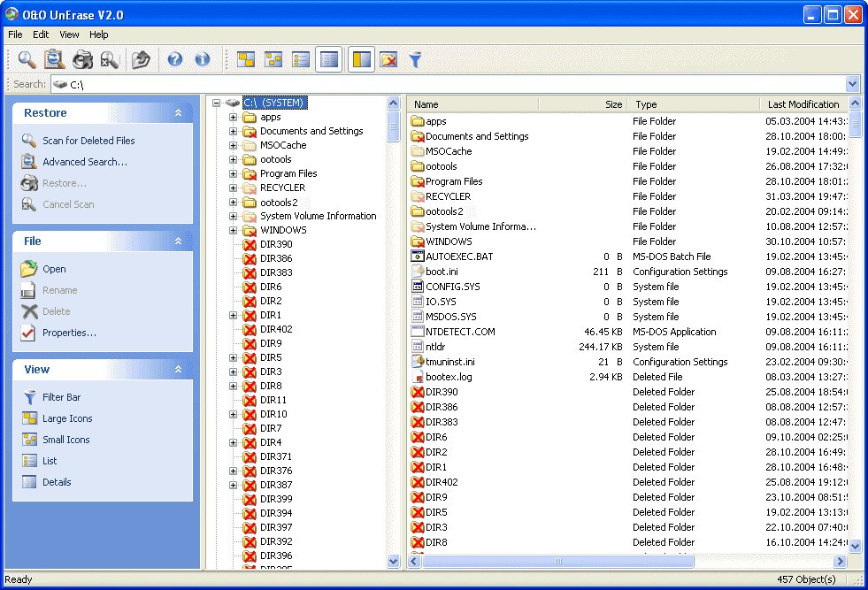Click the advanced search toolbar icon
The height and width of the screenshot is (590, 868).
54,59
